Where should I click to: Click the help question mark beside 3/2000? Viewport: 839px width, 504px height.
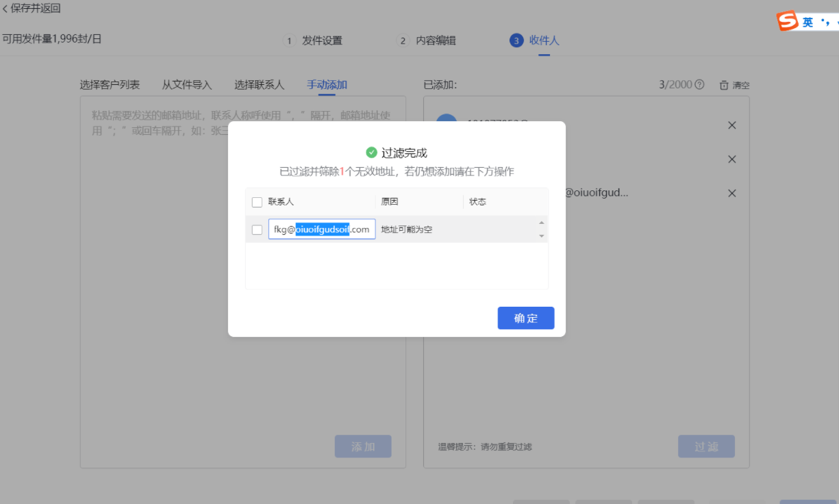point(699,84)
